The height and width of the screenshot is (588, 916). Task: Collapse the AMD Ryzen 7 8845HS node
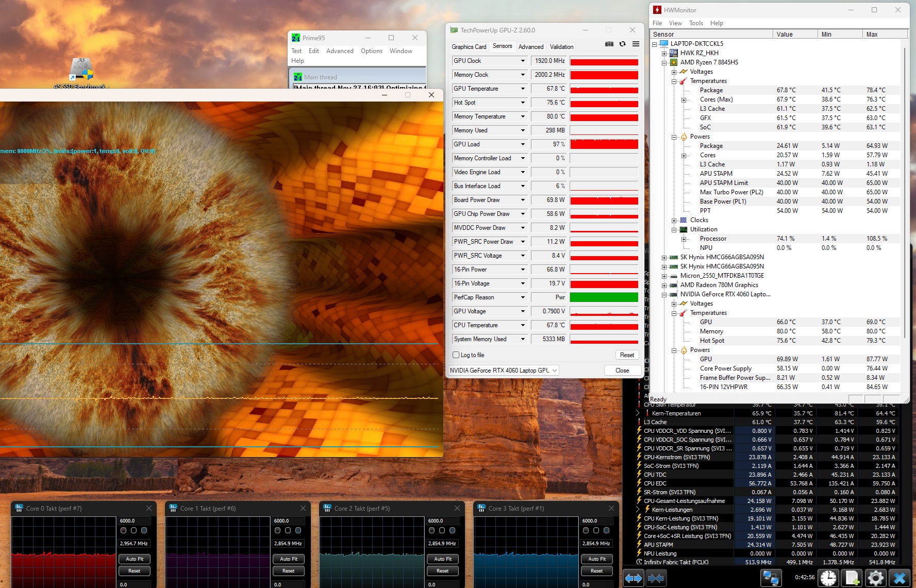pyautogui.click(x=664, y=62)
